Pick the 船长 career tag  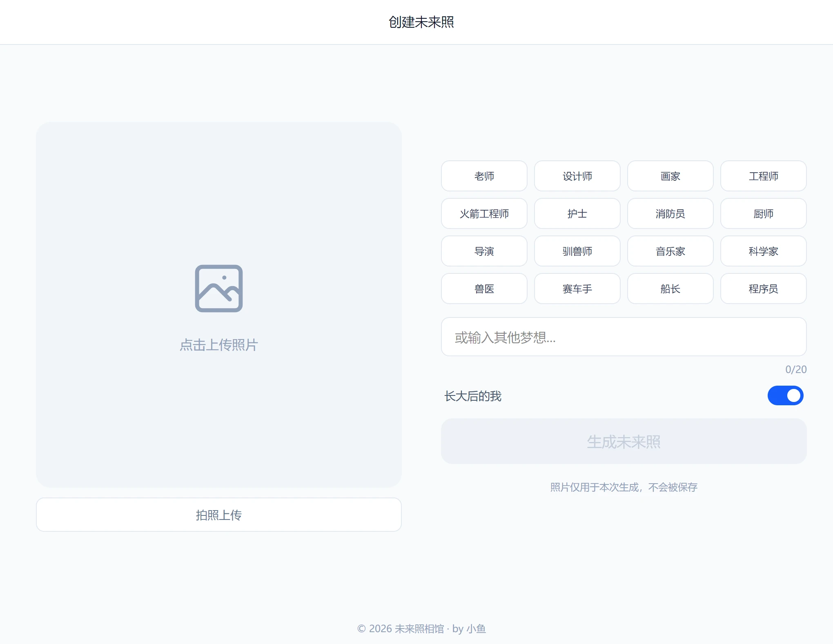pyautogui.click(x=670, y=289)
